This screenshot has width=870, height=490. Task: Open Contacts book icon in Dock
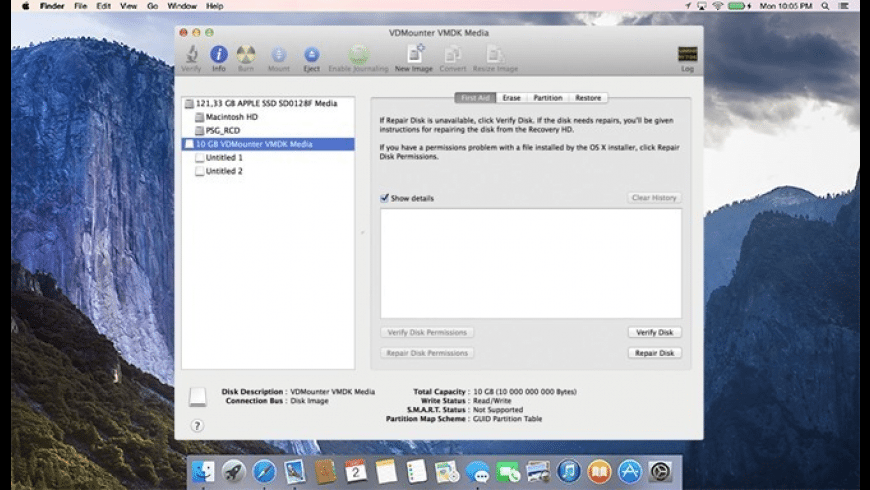[325, 472]
